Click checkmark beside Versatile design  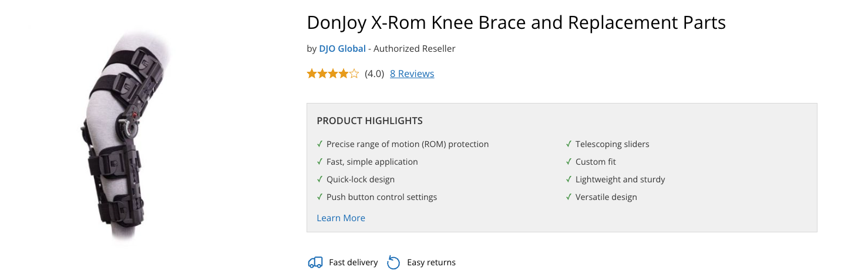pyautogui.click(x=568, y=197)
